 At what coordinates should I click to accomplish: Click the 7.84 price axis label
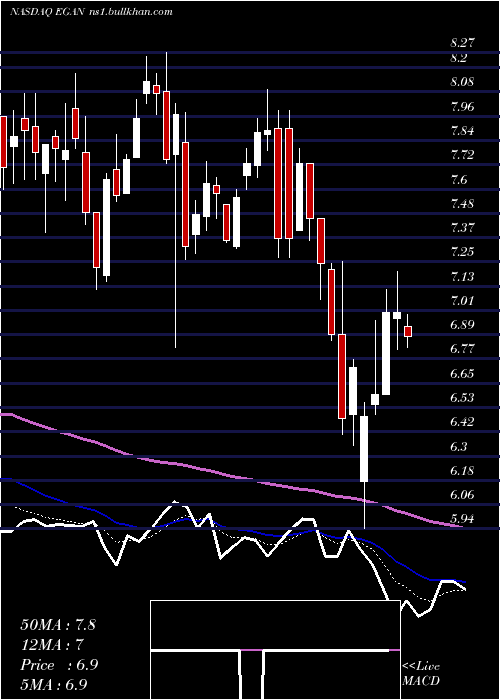coord(462,131)
